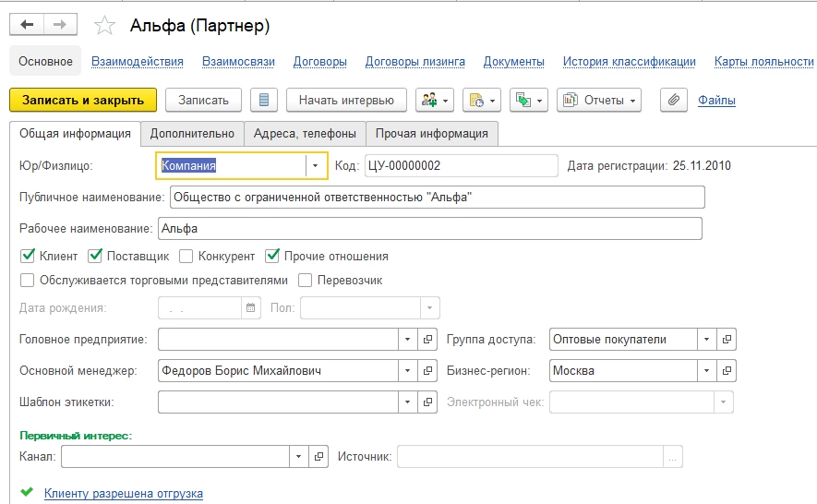The image size is (817, 504).
Task: Uncheck the Клиент checkbox
Action: click(27, 257)
